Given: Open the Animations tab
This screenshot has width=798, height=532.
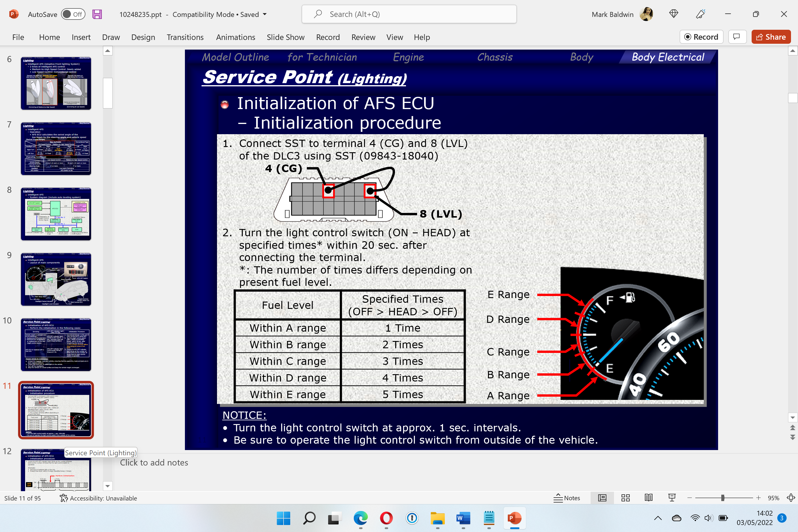Looking at the screenshot, I should (x=235, y=37).
